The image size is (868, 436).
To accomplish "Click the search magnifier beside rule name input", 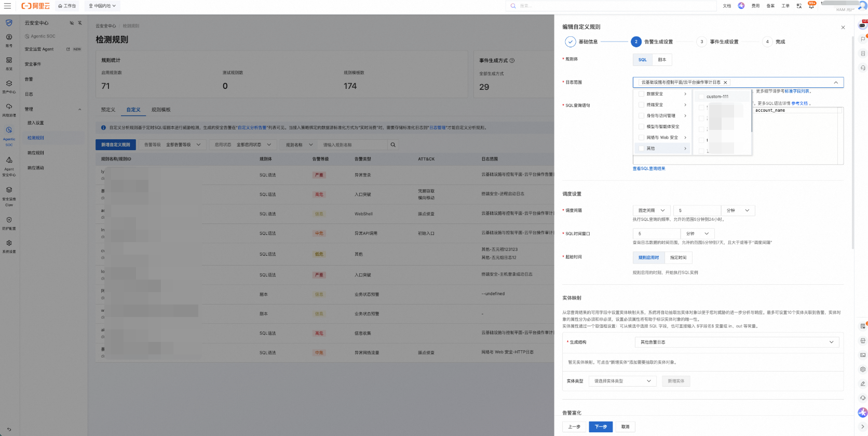I will point(393,145).
